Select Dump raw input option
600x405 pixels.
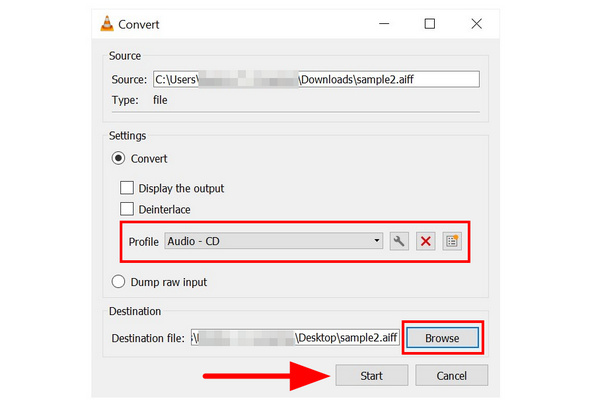tap(118, 282)
